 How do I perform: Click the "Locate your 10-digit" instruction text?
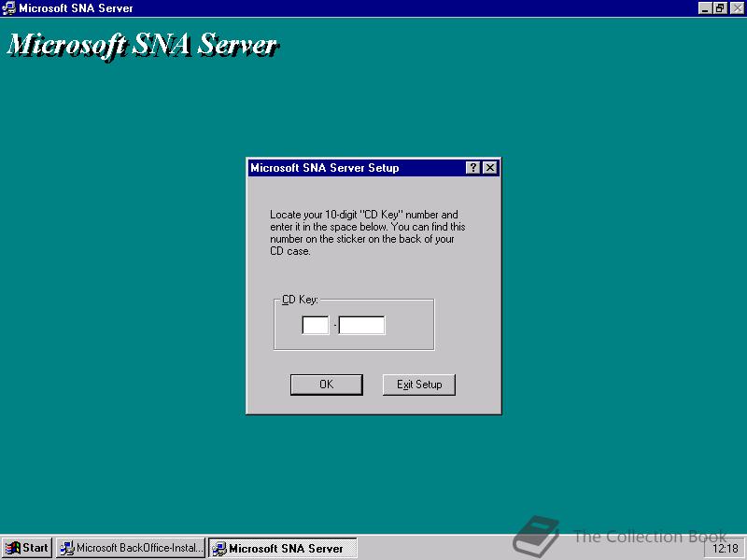(367, 232)
